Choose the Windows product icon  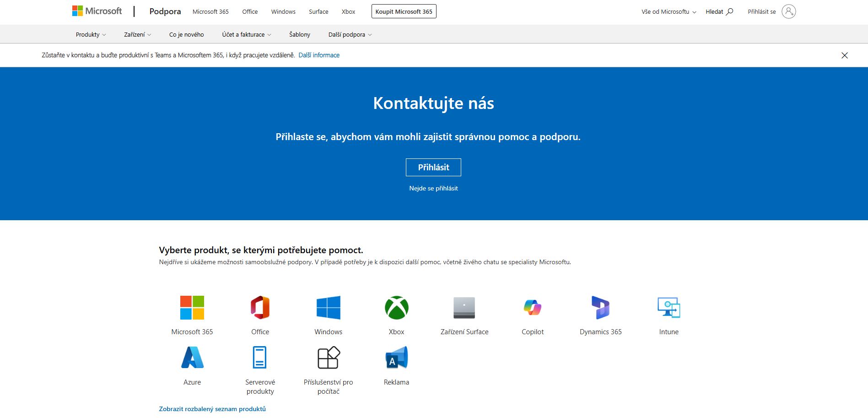[x=328, y=307]
